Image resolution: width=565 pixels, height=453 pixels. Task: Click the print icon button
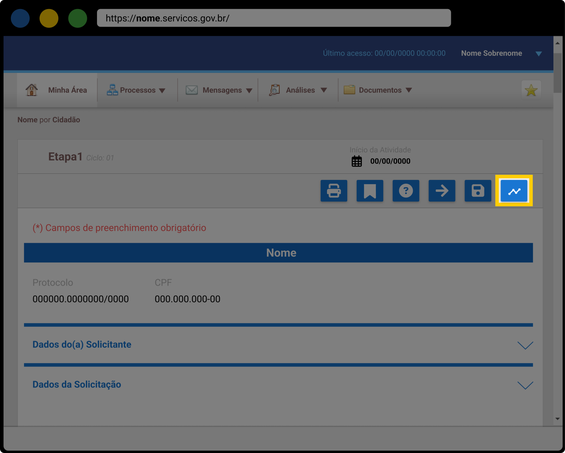pos(334,191)
